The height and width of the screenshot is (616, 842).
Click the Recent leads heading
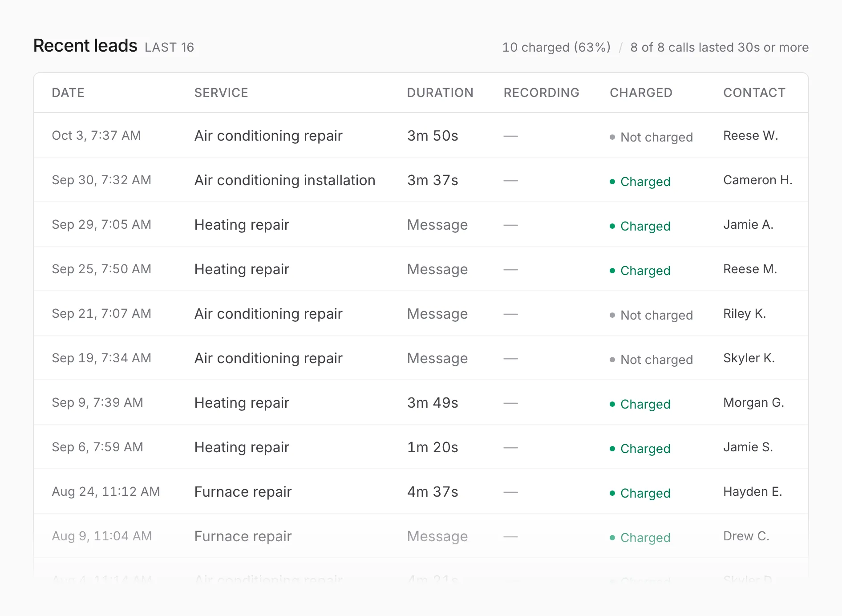tap(85, 46)
